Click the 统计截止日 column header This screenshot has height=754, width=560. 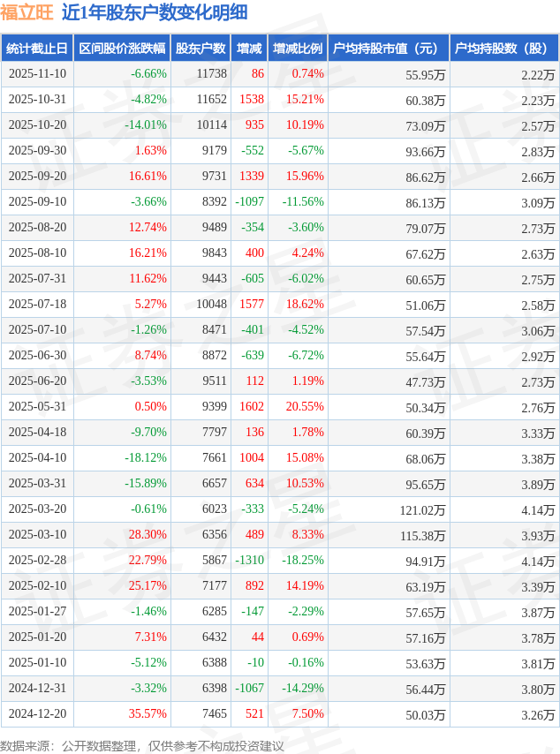click(36, 49)
